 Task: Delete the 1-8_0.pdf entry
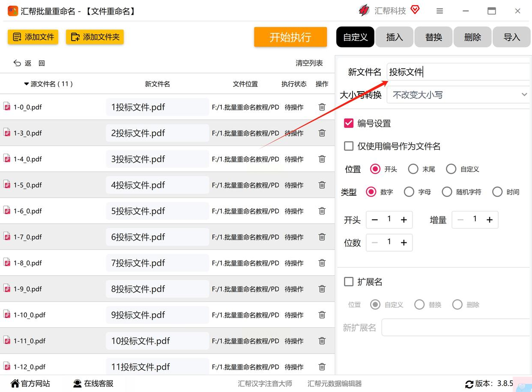click(x=322, y=263)
